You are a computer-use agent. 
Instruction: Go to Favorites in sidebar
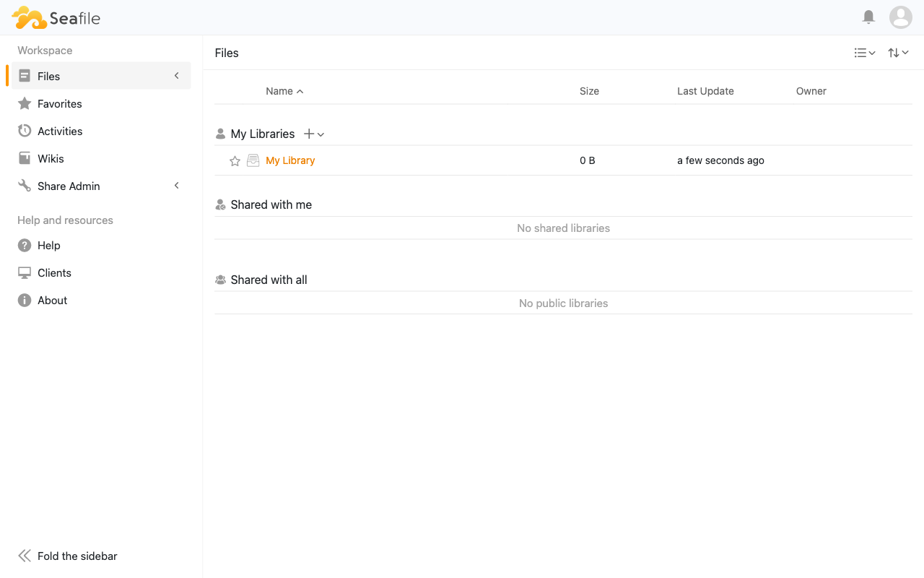60,103
